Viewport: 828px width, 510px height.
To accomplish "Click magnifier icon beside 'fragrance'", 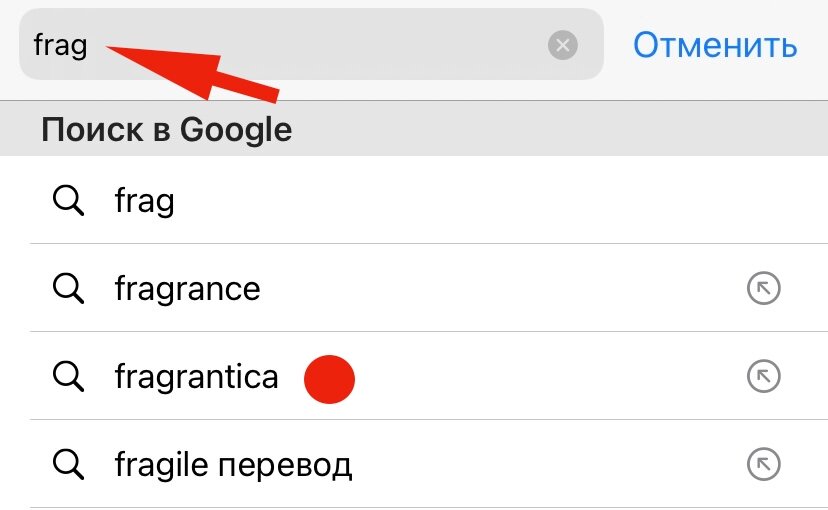I will pyautogui.click(x=68, y=289).
